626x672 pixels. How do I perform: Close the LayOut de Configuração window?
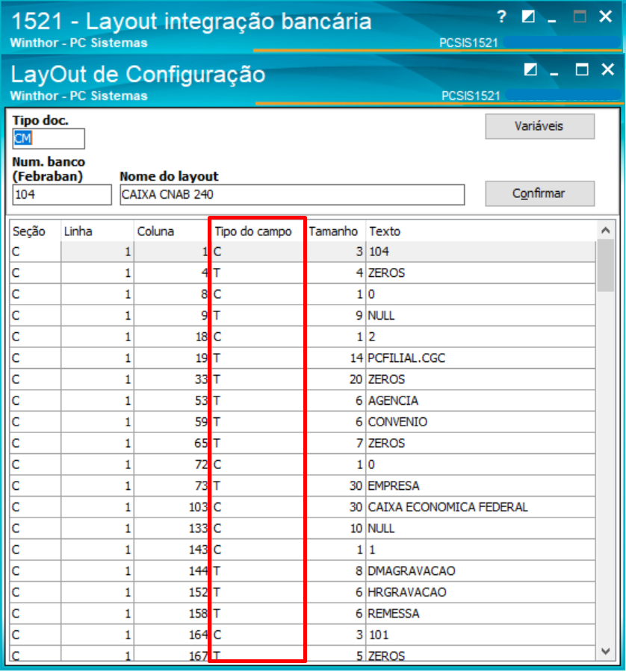click(608, 69)
